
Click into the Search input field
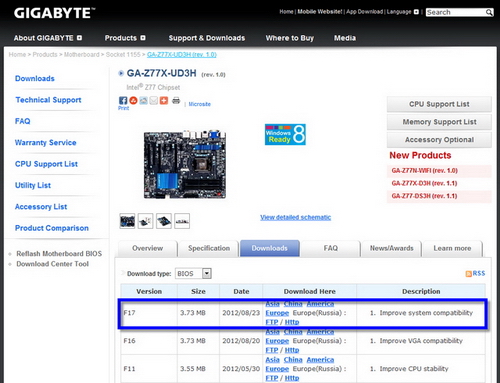click(455, 12)
